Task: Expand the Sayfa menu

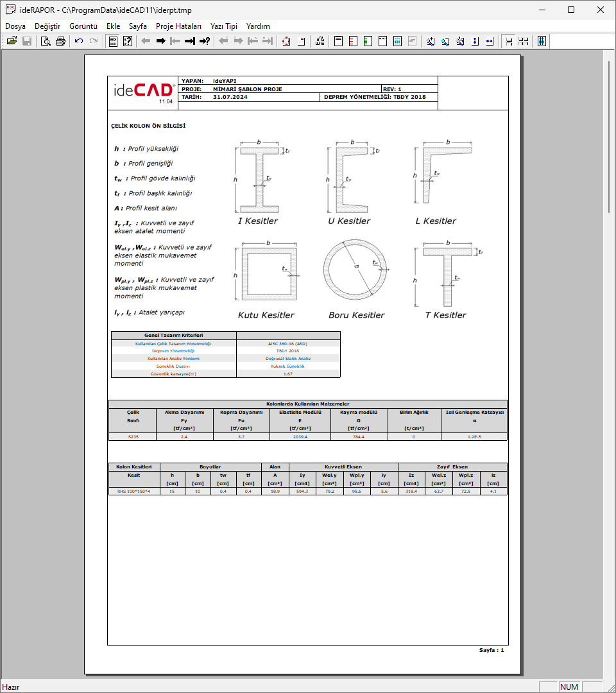Action: 137,26
